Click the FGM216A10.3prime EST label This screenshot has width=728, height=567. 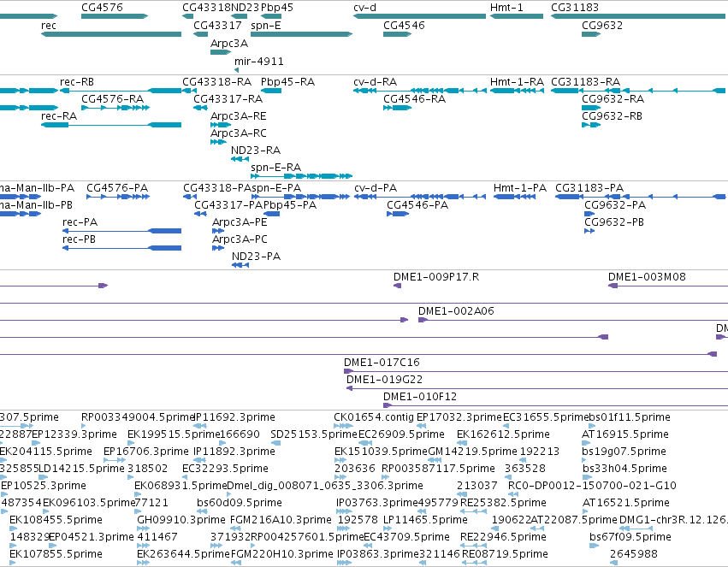pyautogui.click(x=281, y=520)
